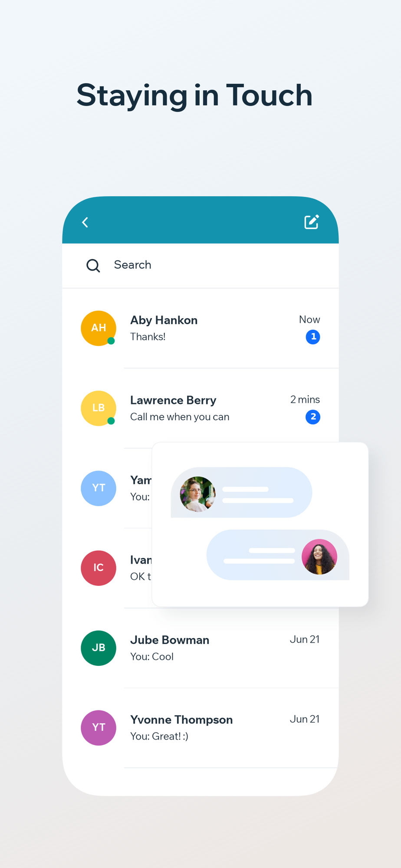401x868 pixels.
Task: Tap the light blue YT avatar
Action: [x=99, y=488]
